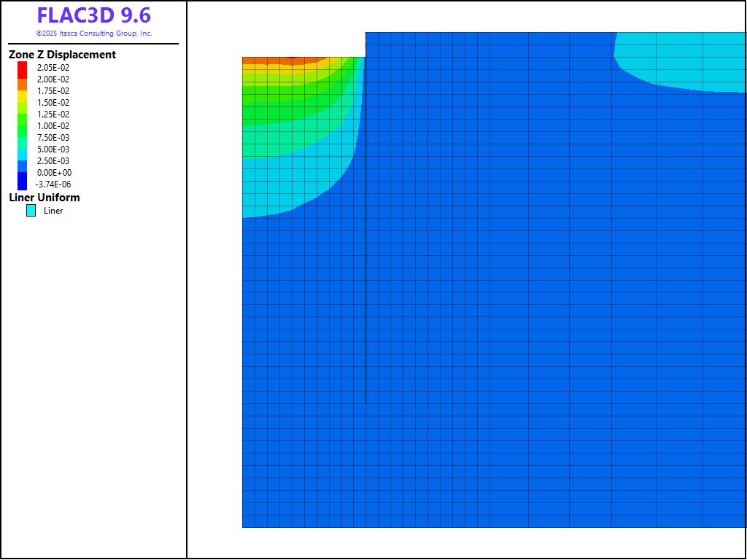Open the Itasca Consulting Group copyright line
The height and width of the screenshot is (560, 747).
tap(94, 34)
